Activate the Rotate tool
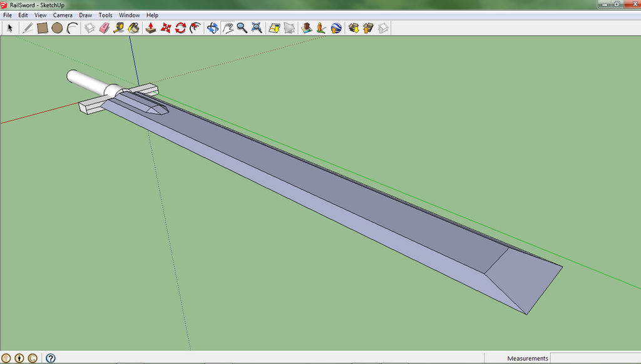Screen dimensions: 641x364 tap(180, 28)
